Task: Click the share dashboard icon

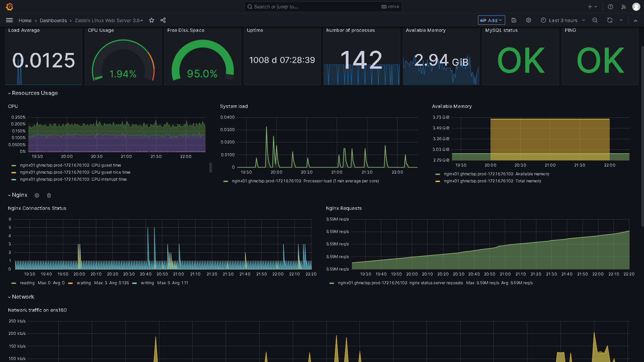Action: [163, 20]
